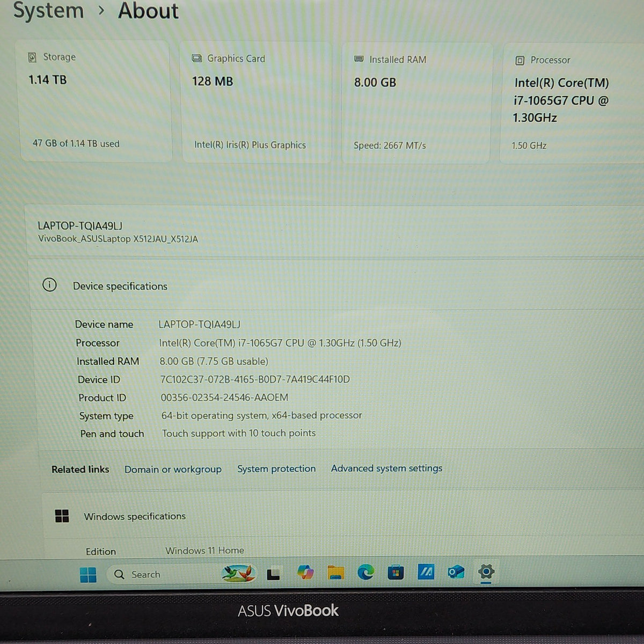Screen dimensions: 644x644
Task: Click the Storage disk icon
Action: point(32,57)
